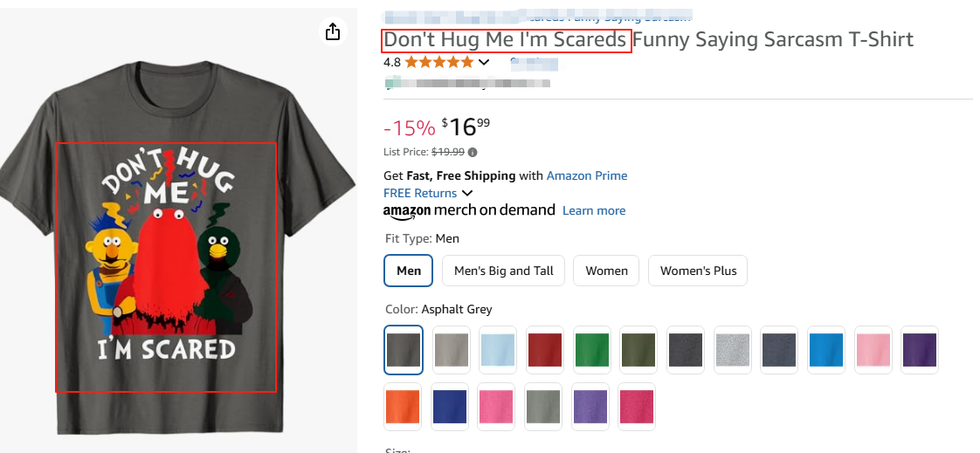Expand the star rating breakdown chevron
This screenshot has height=453, width=980.
(x=484, y=62)
